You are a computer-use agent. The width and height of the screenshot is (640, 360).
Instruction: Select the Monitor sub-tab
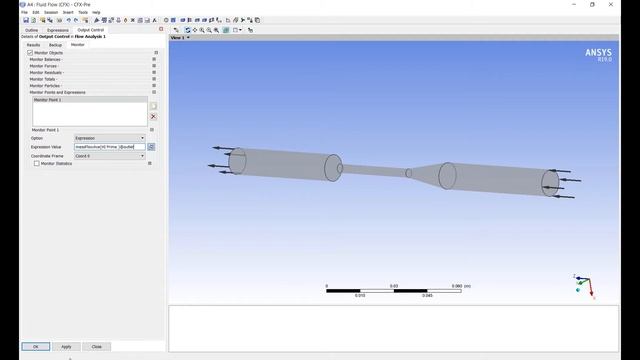(x=78, y=44)
